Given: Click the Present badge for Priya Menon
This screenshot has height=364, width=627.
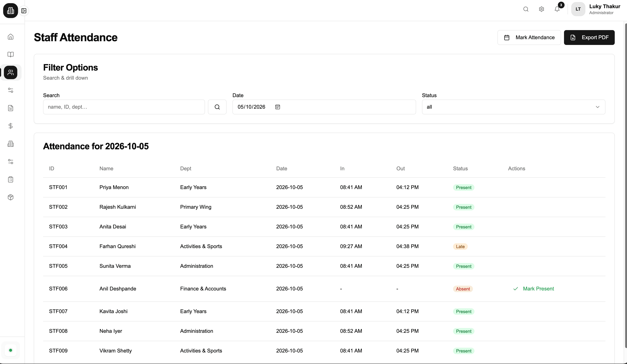Looking at the screenshot, I should (x=463, y=187).
